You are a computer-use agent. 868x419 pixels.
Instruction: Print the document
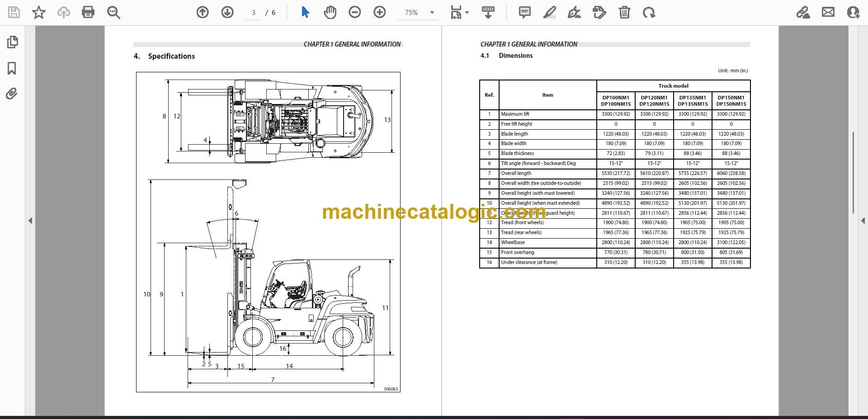[x=88, y=13]
